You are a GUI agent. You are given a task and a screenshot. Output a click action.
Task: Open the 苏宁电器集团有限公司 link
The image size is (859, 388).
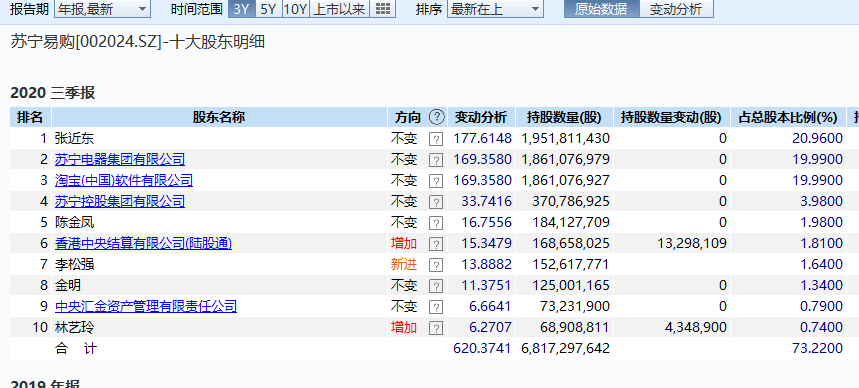point(120,159)
